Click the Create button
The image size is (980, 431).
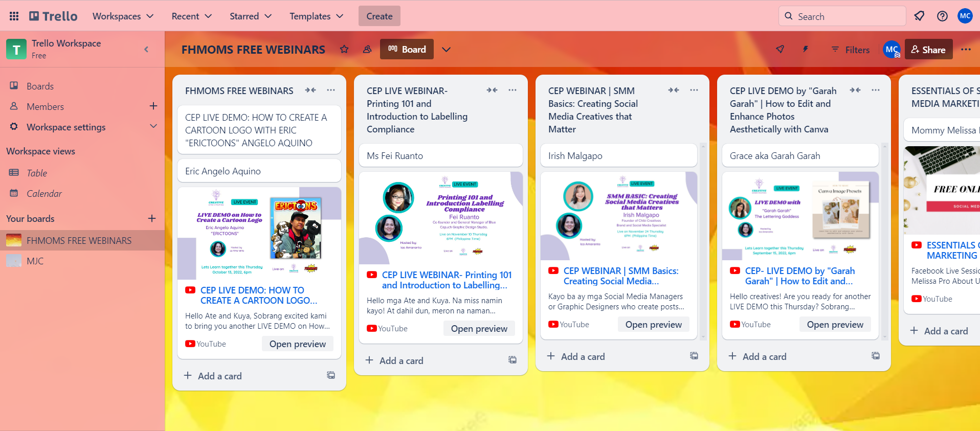pyautogui.click(x=380, y=16)
